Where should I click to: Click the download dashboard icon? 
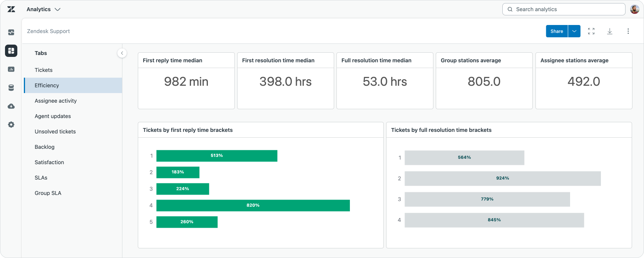click(610, 31)
